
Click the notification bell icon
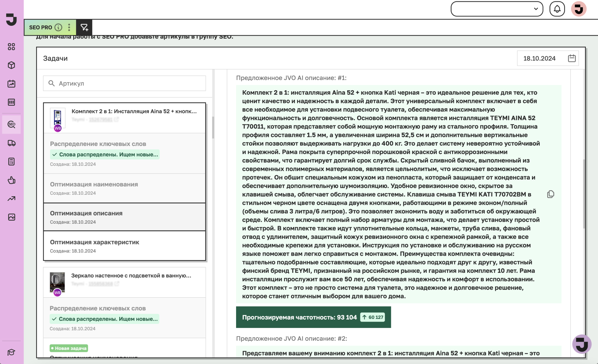[557, 9]
